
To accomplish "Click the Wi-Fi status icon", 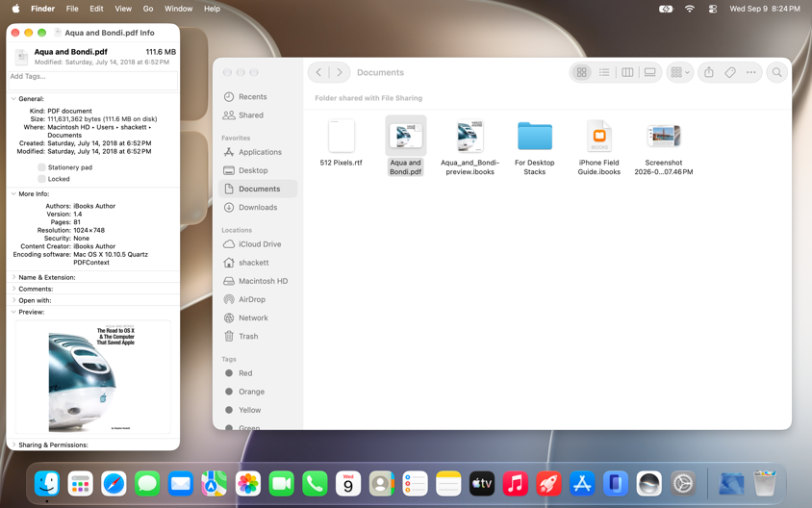I will point(689,9).
